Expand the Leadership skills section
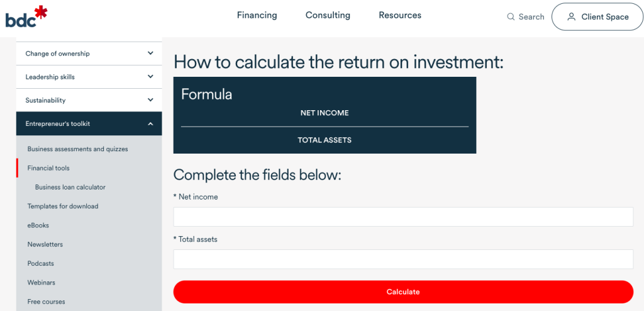Screen dimensions: 644x311 pos(150,77)
